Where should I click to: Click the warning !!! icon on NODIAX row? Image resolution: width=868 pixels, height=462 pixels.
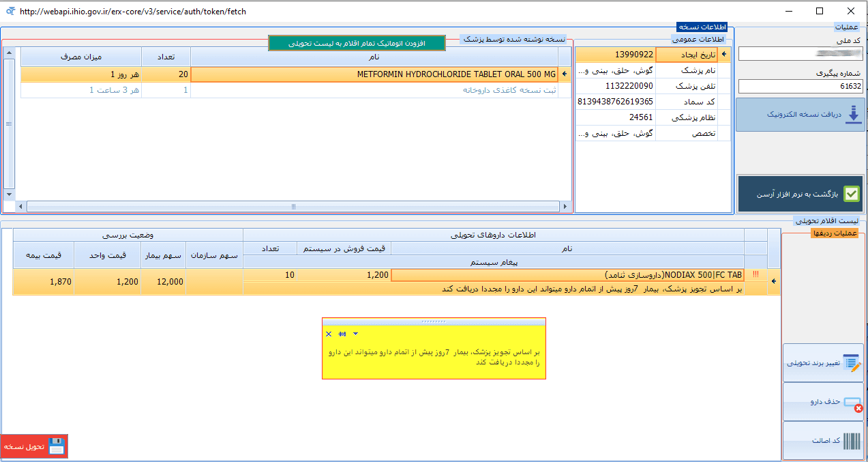[x=755, y=275]
